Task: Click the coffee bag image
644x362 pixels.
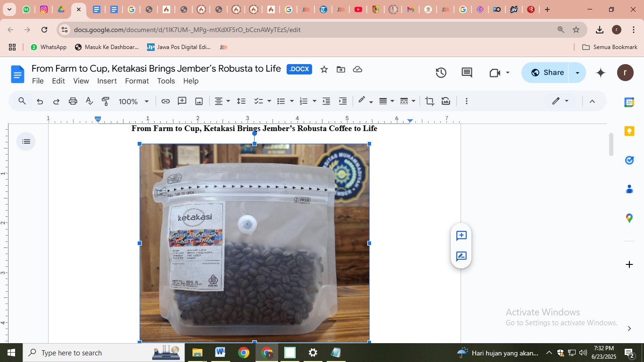Action: [255, 243]
